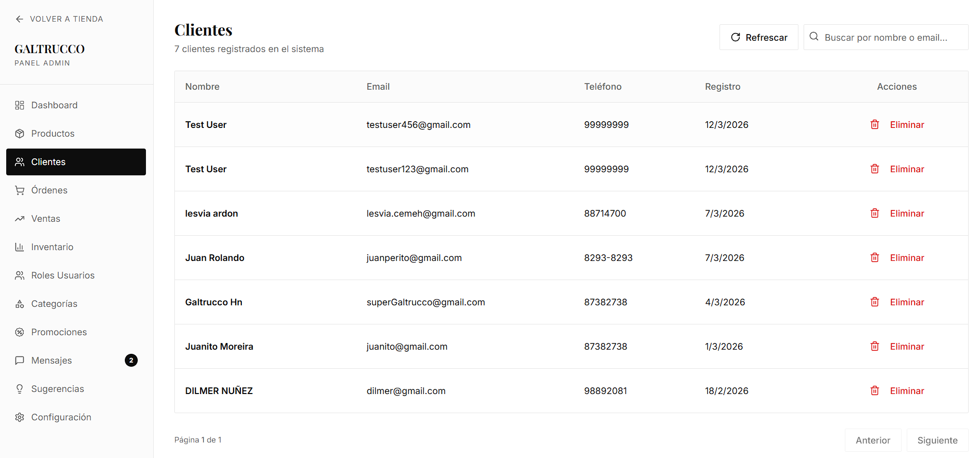Click the Dashboard grid icon in sidebar
Viewport: 980px width, 458px height.
pyautogui.click(x=20, y=105)
